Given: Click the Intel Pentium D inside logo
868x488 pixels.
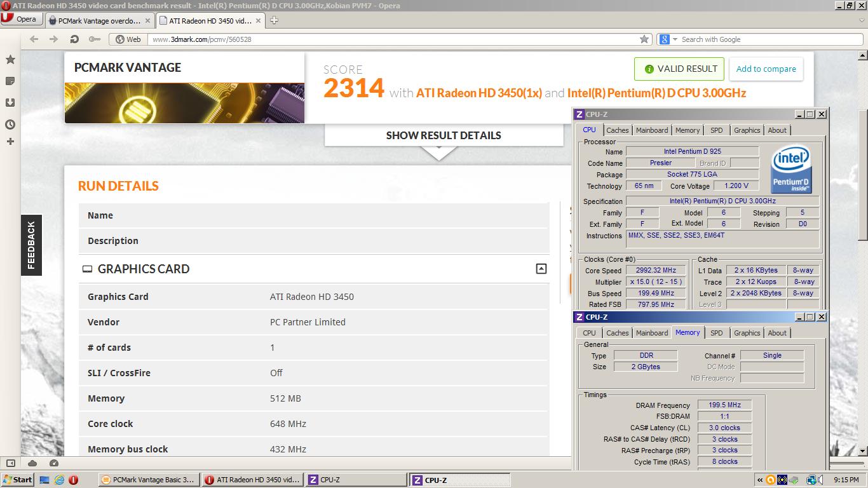Looking at the screenshot, I should click(x=791, y=170).
